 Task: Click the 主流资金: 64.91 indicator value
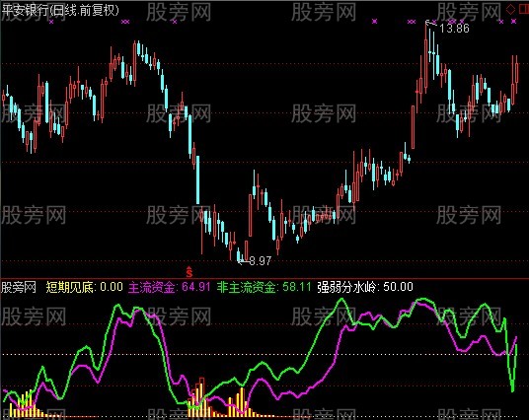pyautogui.click(x=170, y=287)
